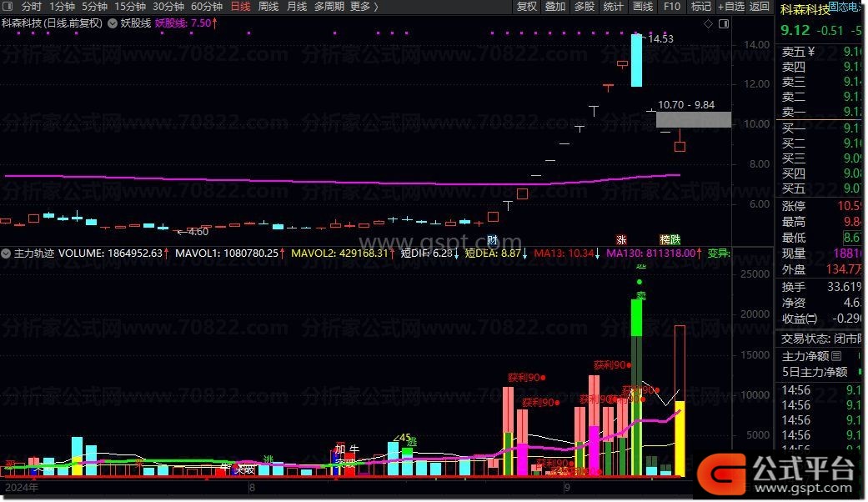The width and height of the screenshot is (868, 502).
Task: Click the 卖一 order book row
Action: click(821, 112)
